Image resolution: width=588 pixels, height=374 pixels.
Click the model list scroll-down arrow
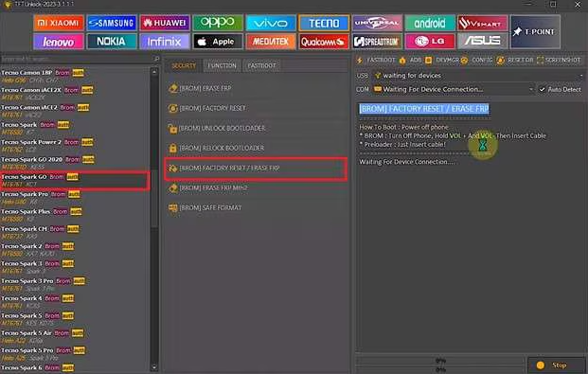[154, 367]
